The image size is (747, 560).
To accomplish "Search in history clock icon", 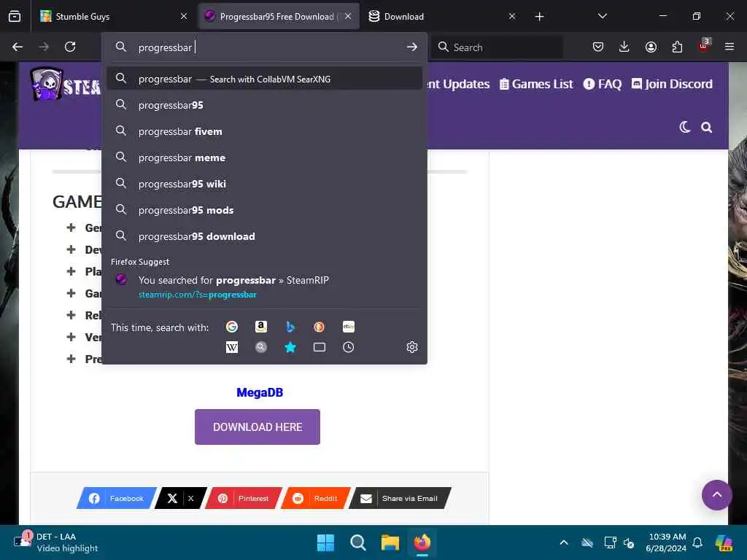I will tap(348, 347).
